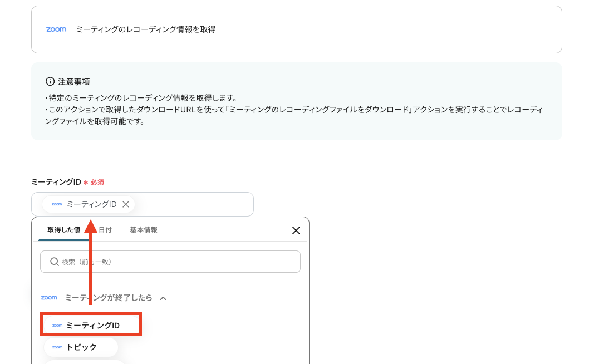Open the ミーティングのレコーディング情報を取得 action card

[297, 29]
